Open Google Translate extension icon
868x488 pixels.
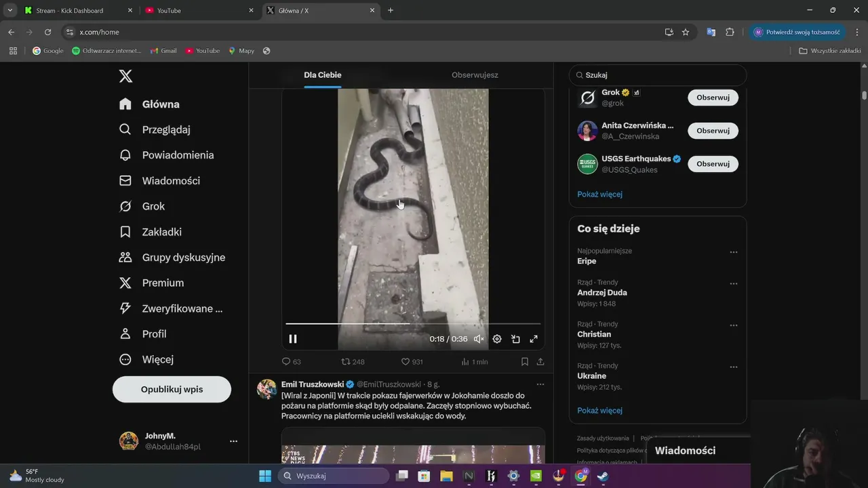click(711, 32)
